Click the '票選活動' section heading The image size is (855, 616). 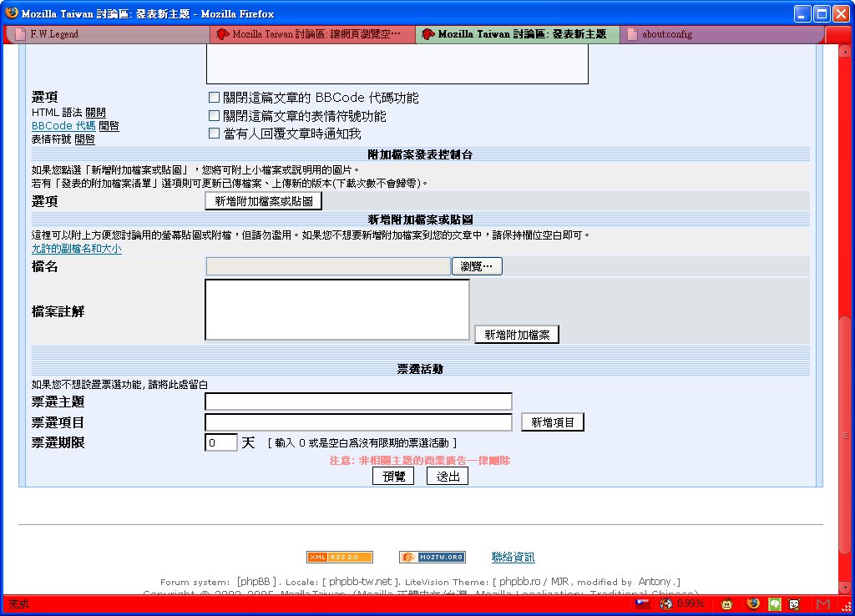(420, 369)
